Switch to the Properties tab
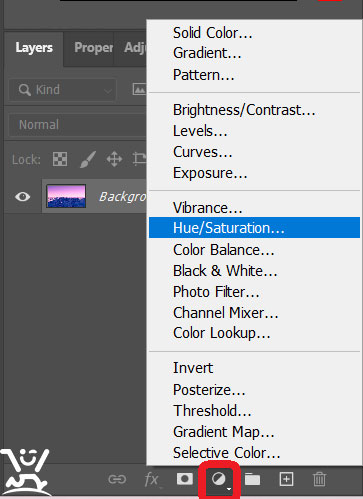363x499 pixels. tap(94, 48)
